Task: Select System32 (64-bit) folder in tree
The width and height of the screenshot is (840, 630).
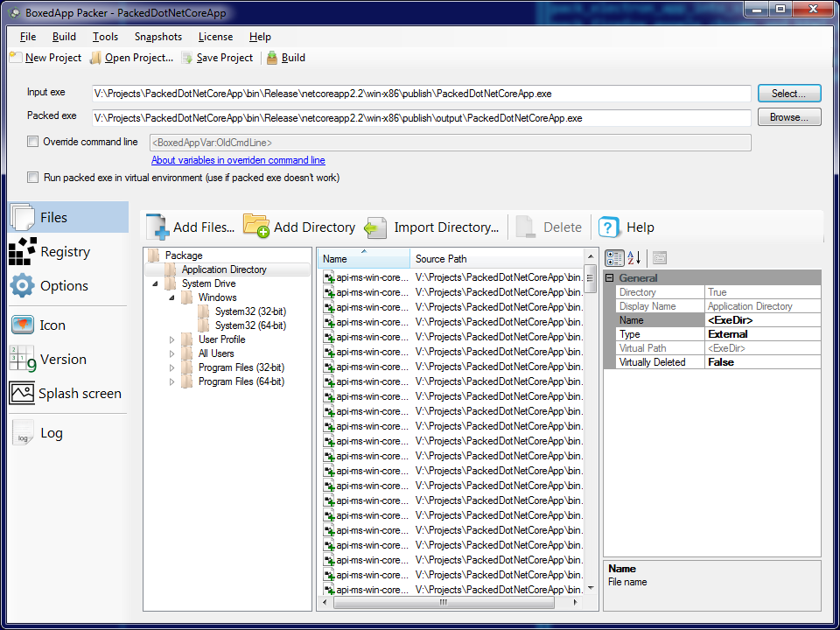Action: [x=250, y=325]
